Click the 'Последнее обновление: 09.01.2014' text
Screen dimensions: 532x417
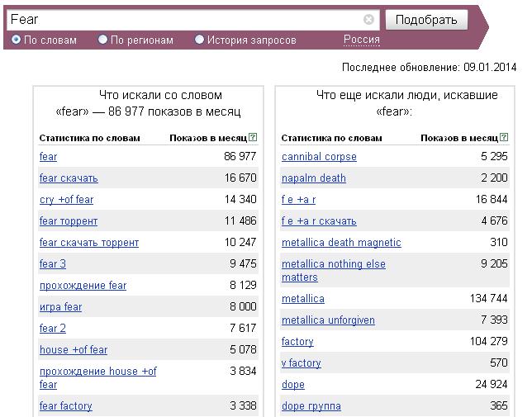[x=430, y=67]
